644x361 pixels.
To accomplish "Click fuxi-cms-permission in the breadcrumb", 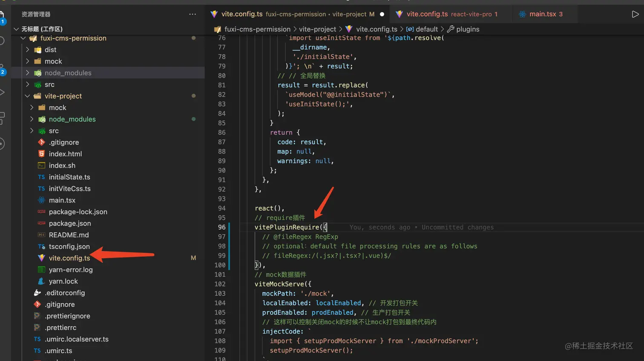I will coord(257,29).
